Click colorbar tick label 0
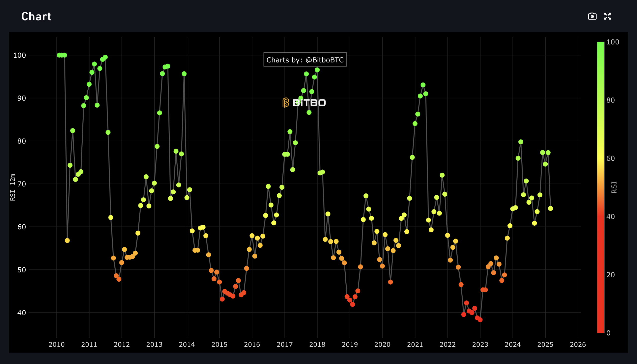Viewport: 637px width, 364px height. [x=608, y=333]
